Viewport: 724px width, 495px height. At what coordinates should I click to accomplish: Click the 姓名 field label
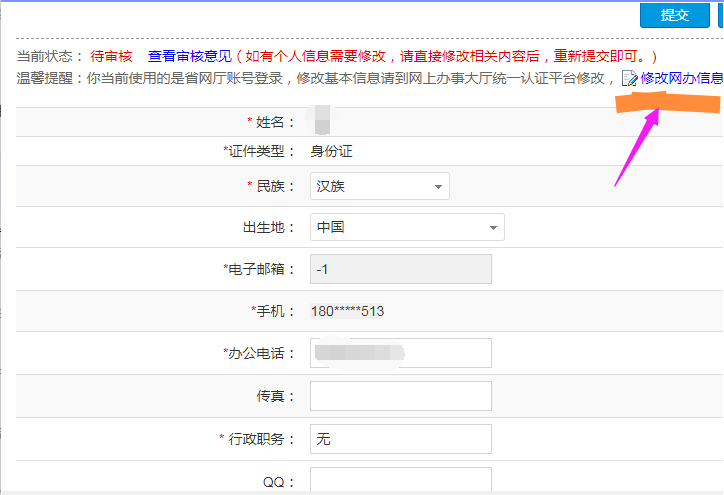point(271,122)
